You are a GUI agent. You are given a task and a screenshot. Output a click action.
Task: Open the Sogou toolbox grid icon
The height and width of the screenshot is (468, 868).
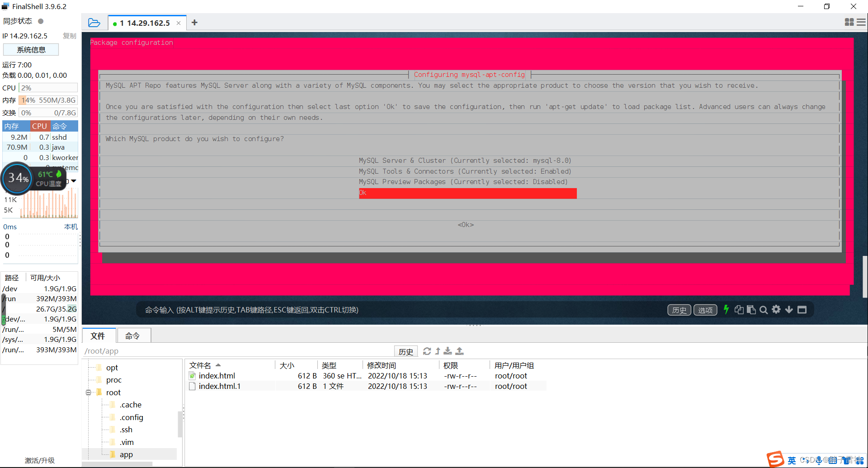pyautogui.click(x=859, y=460)
